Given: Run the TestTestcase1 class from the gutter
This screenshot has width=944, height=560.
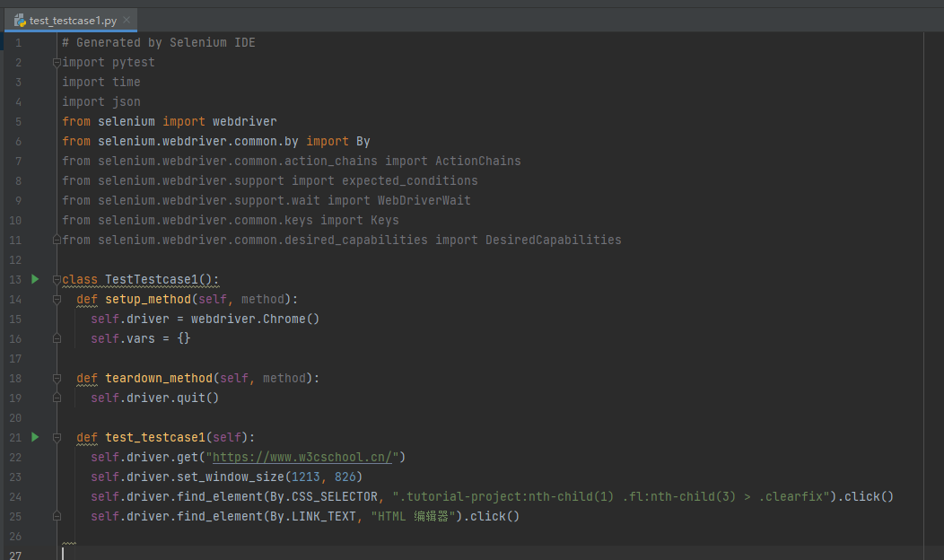Looking at the screenshot, I should [x=35, y=279].
